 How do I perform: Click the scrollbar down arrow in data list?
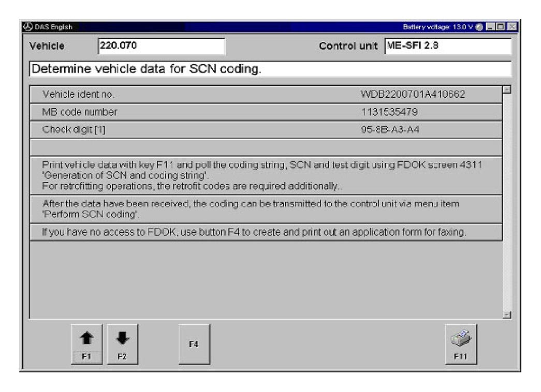pyautogui.click(x=507, y=314)
